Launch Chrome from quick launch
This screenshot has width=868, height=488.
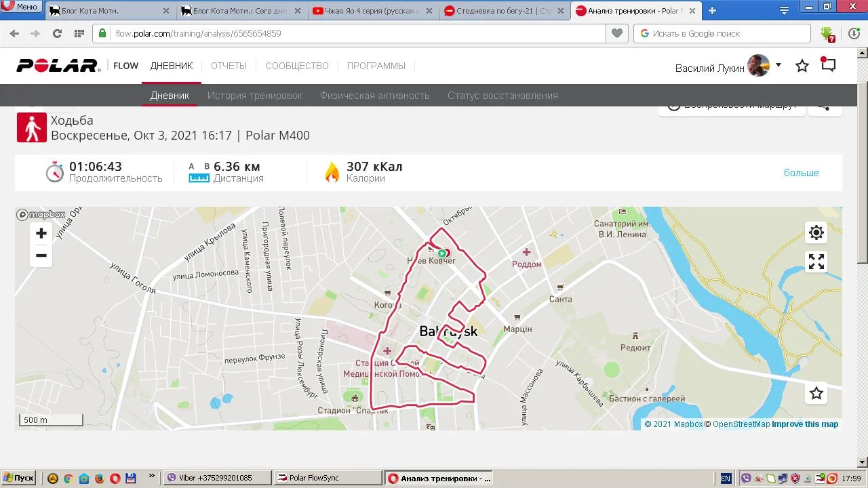(x=68, y=478)
